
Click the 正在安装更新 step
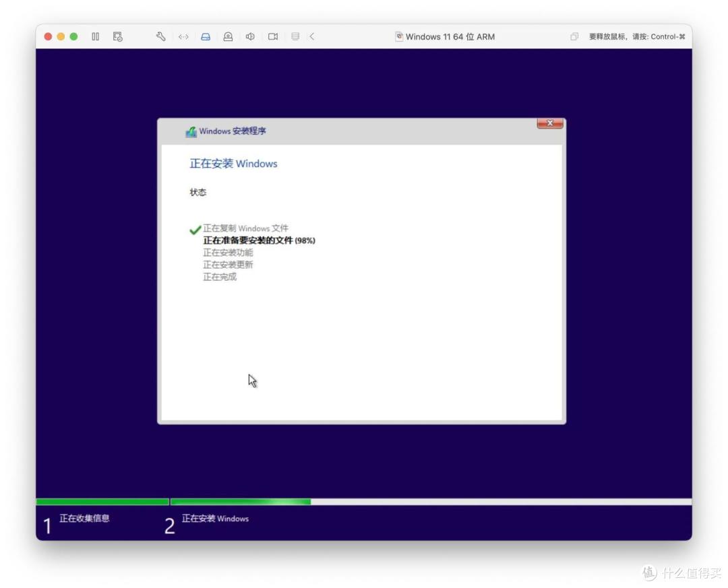pyautogui.click(x=228, y=265)
